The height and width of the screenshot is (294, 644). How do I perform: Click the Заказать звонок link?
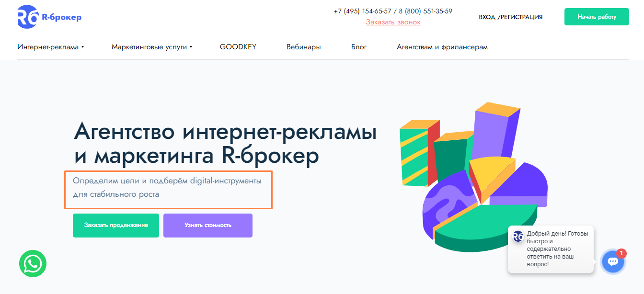point(393,22)
